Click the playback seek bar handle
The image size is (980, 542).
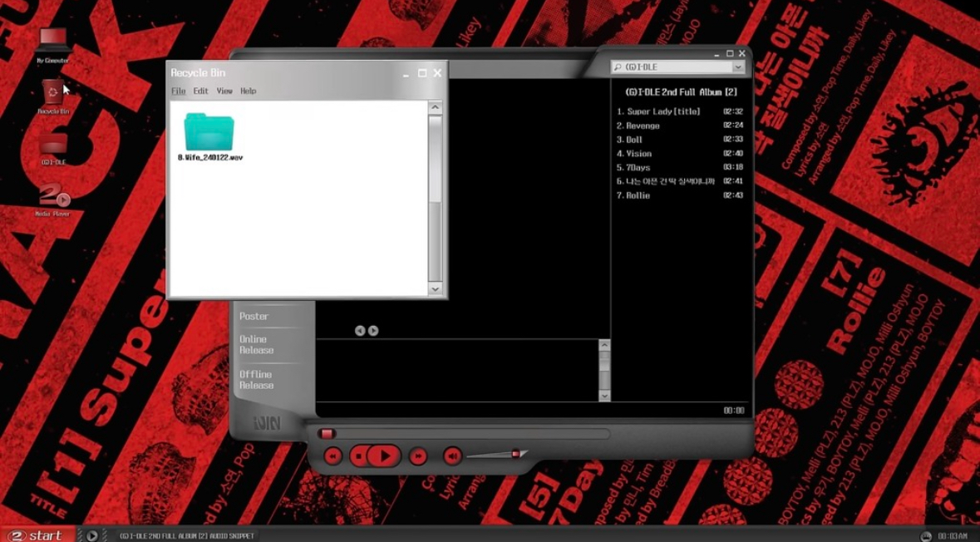tap(326, 433)
